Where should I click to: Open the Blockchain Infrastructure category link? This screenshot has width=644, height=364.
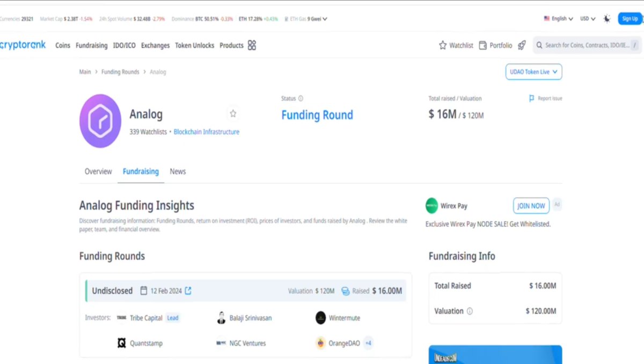click(207, 132)
